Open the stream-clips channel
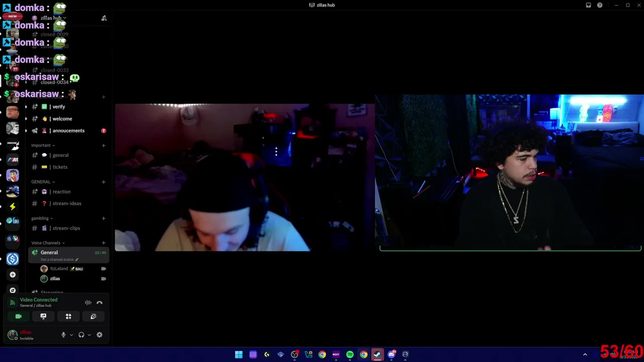Viewport: 644px width, 362px height. (x=68, y=228)
